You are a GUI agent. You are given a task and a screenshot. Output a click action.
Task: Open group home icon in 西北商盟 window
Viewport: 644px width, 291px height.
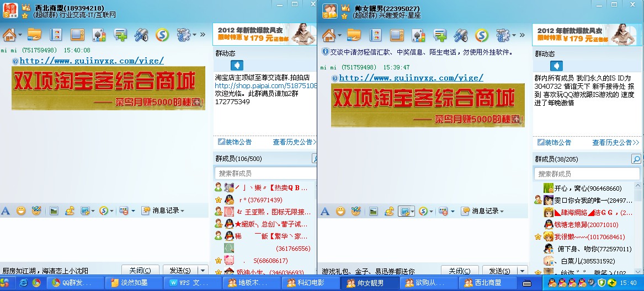click(x=9, y=35)
